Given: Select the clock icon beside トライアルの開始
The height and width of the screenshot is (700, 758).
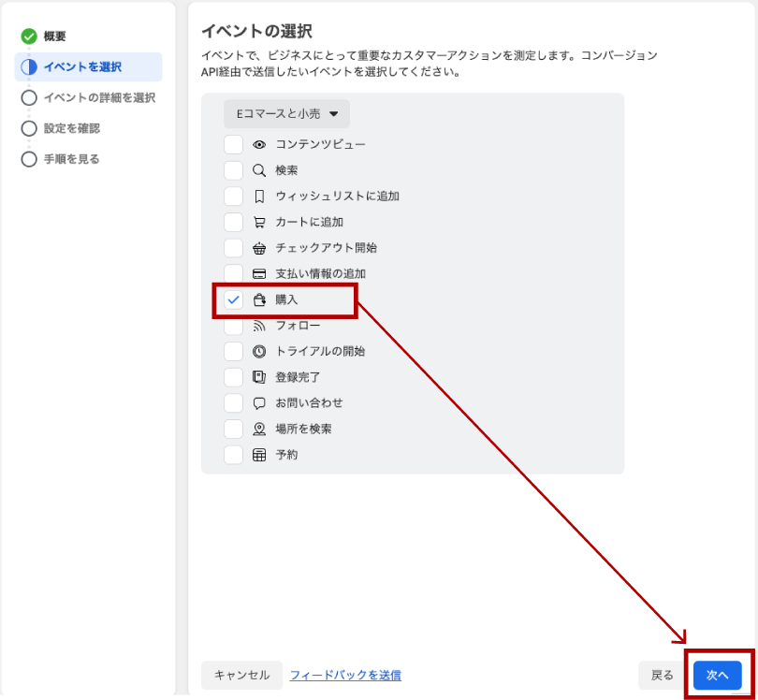Looking at the screenshot, I should point(260,351).
